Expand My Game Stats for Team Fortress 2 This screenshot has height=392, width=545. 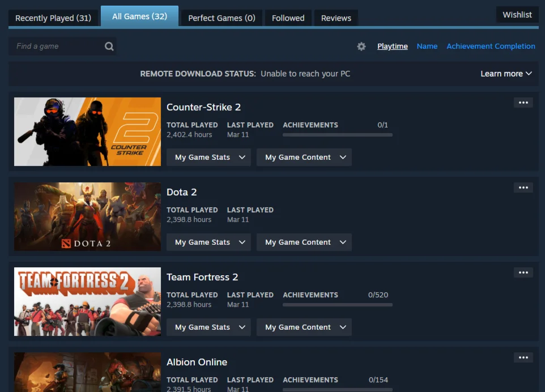tap(208, 327)
